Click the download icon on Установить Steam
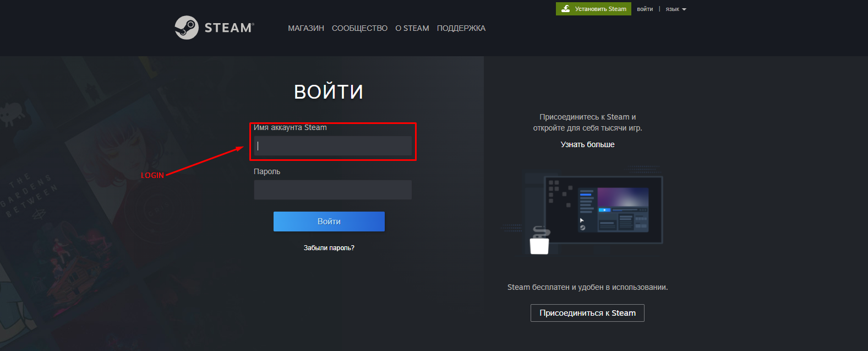This screenshot has width=868, height=351. point(565,9)
